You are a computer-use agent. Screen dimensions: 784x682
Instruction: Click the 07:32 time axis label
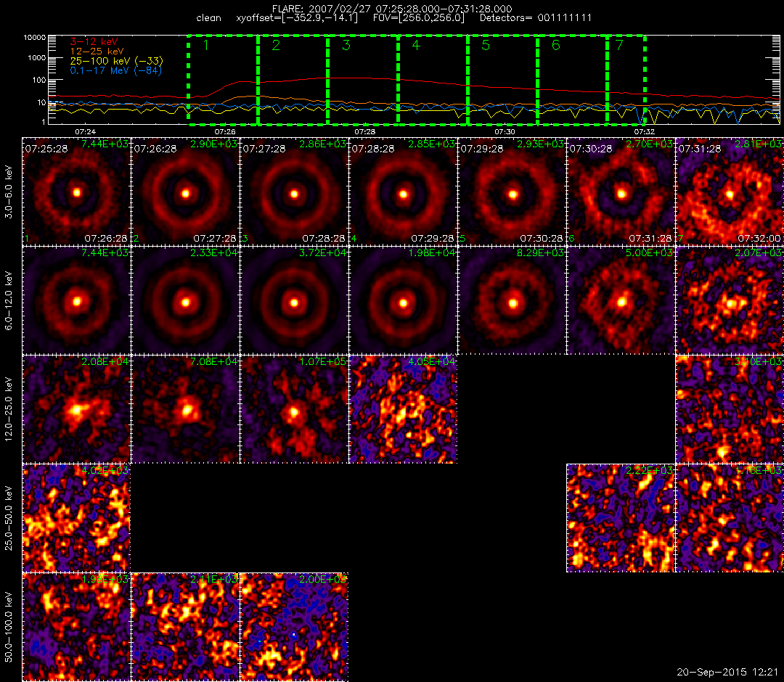point(644,131)
